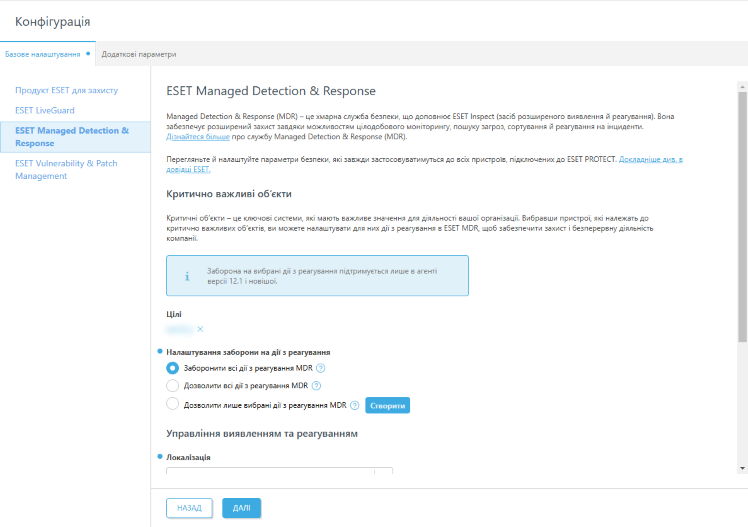The height and width of the screenshot is (527, 748).
Task: Click the scrollbar up arrow
Action: pyautogui.click(x=742, y=87)
